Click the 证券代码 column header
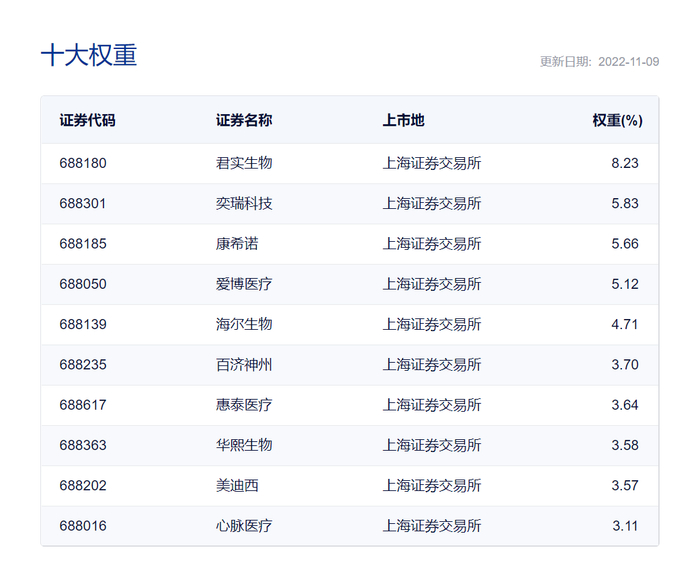 [x=87, y=120]
